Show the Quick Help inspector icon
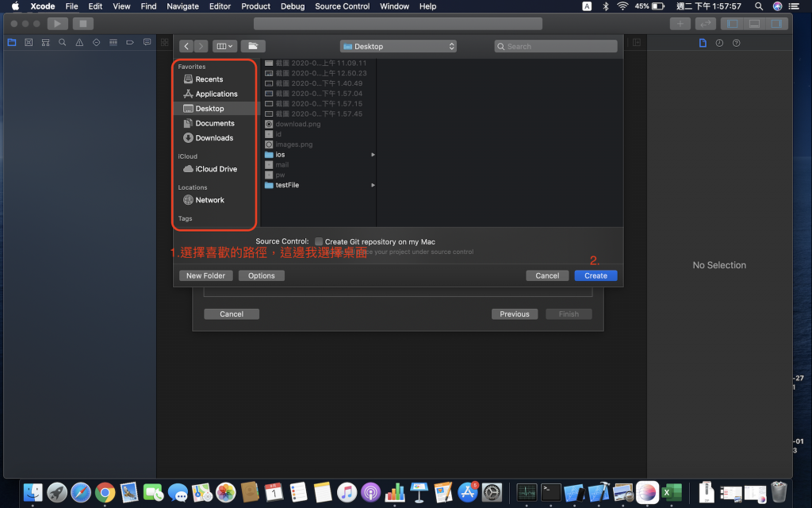The width and height of the screenshot is (812, 508). [737, 43]
